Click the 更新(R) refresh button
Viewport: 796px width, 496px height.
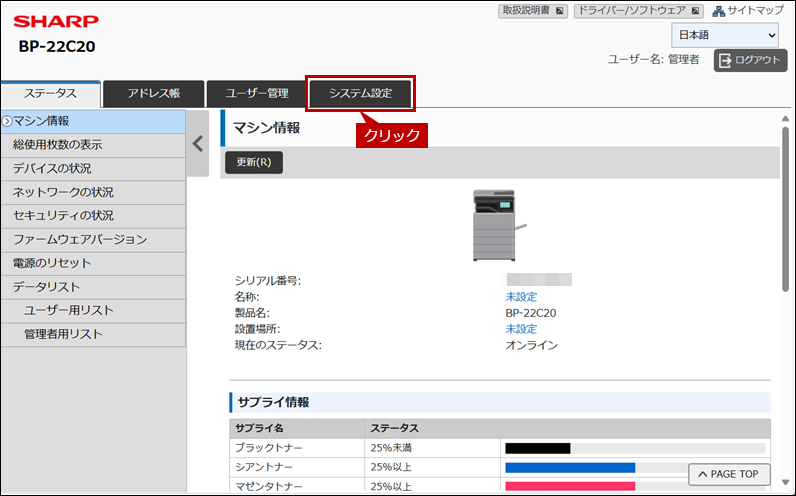click(254, 162)
